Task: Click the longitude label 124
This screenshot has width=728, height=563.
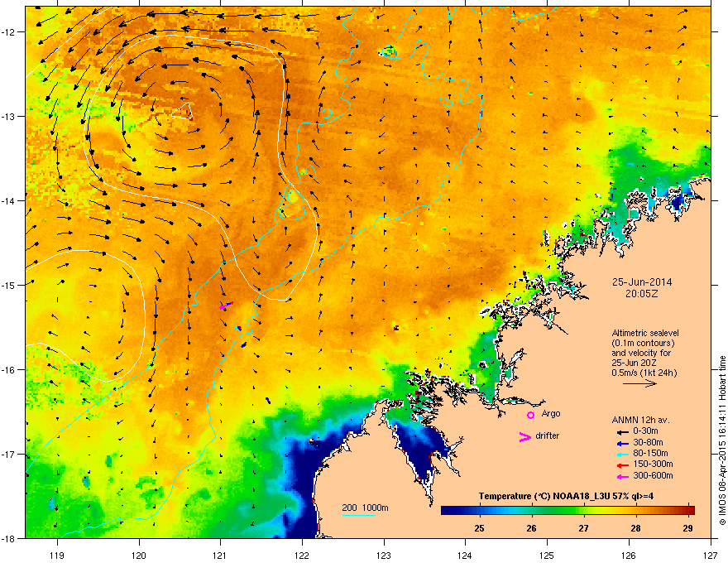Action: [465, 556]
